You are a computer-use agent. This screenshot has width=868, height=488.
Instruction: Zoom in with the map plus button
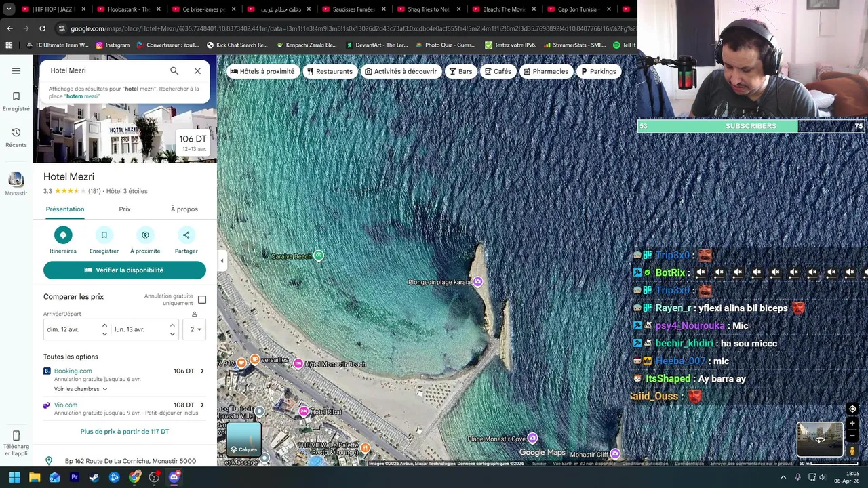852,424
